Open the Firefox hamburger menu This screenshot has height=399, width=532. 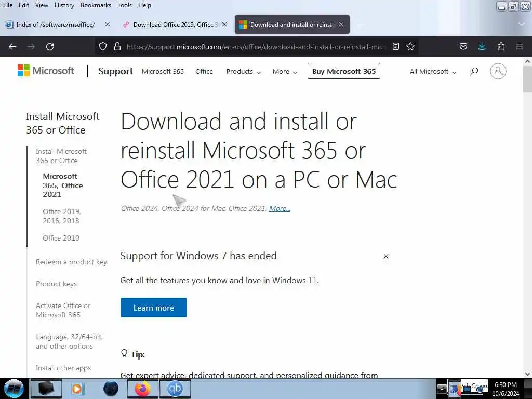520,46
